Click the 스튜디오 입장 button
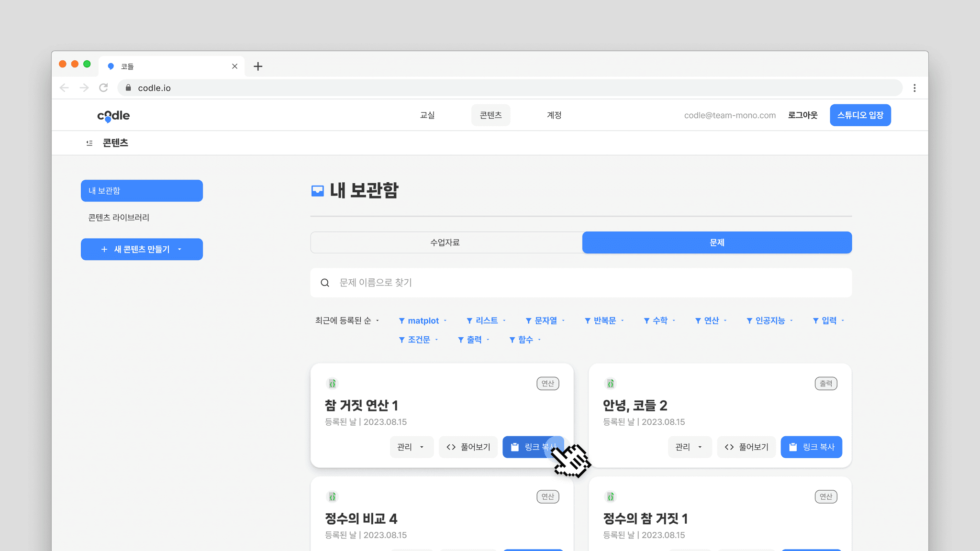The height and width of the screenshot is (551, 980). tap(860, 115)
